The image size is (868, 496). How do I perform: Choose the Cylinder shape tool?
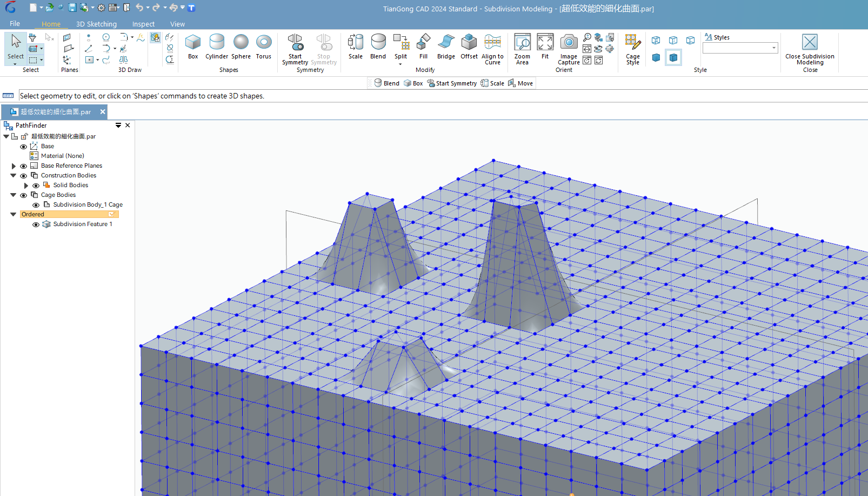217,47
